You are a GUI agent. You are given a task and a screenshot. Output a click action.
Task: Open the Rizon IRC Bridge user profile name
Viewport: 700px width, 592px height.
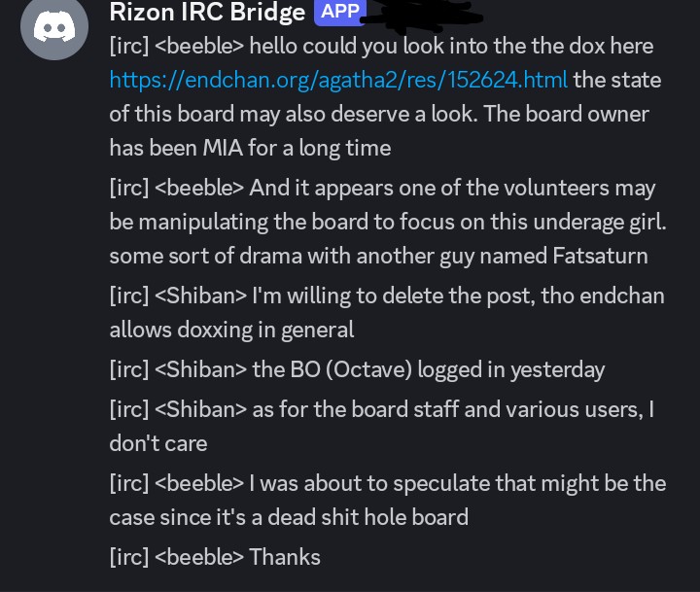207,13
